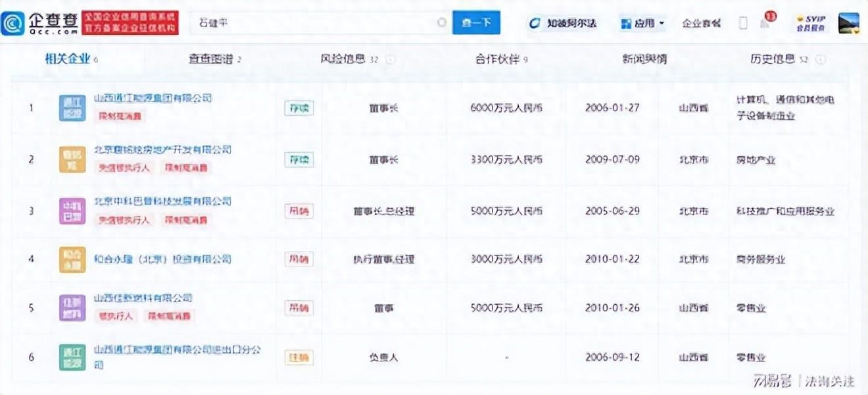This screenshot has height=395, width=868.
Task: Click info icon beside 历史信息 52
Action: (x=820, y=59)
